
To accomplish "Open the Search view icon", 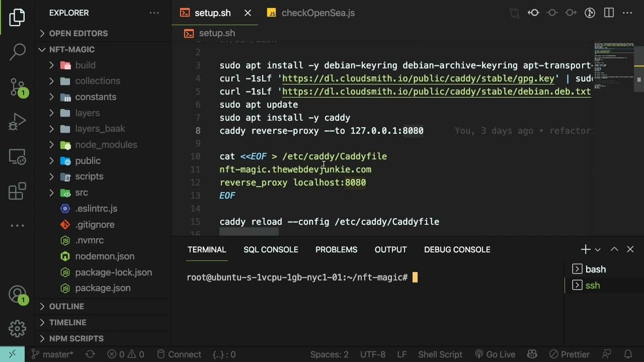I will point(17,51).
